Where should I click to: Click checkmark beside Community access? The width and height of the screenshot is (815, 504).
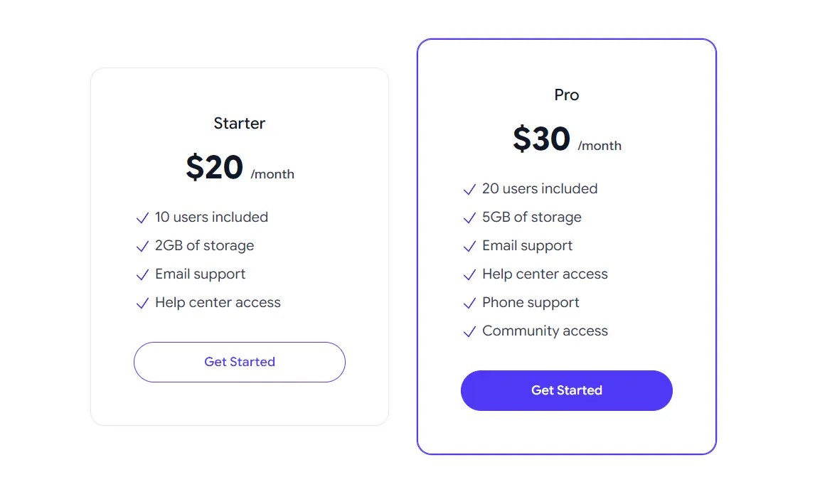pyautogui.click(x=469, y=331)
